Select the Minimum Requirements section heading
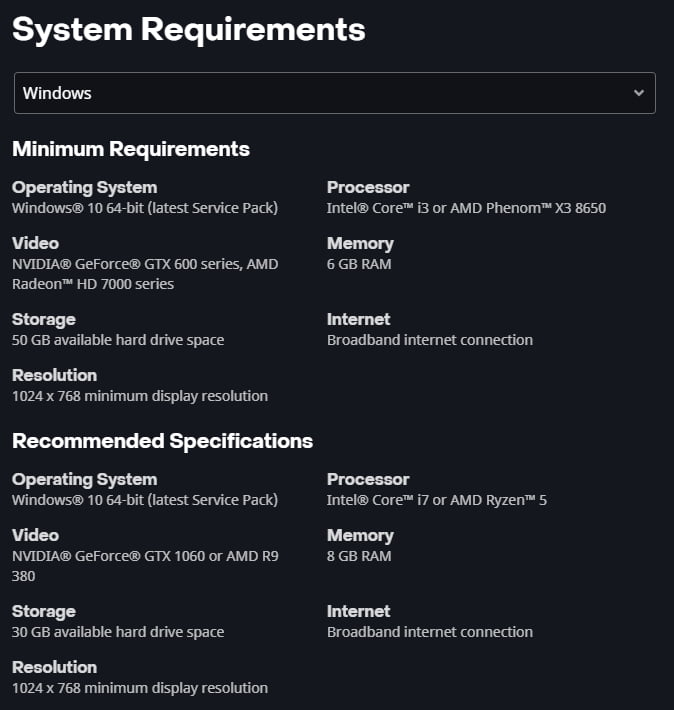 [131, 149]
